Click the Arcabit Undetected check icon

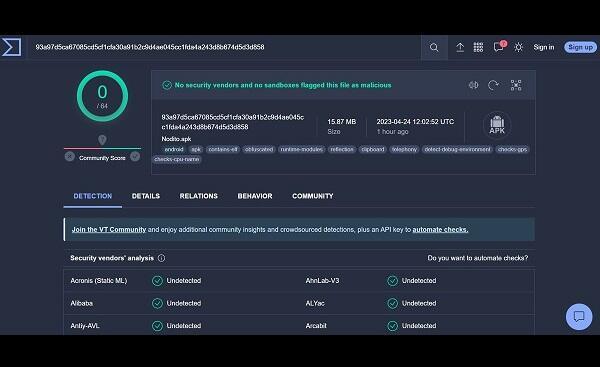tap(393, 326)
